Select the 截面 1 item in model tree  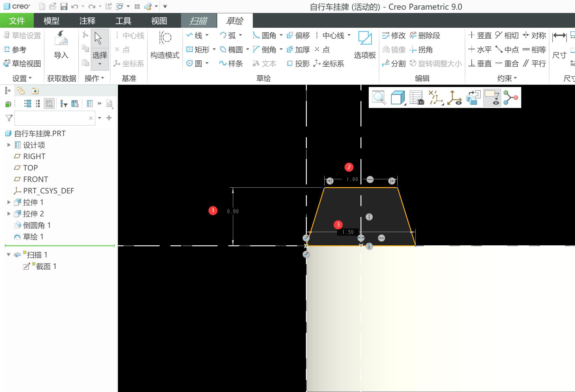pyautogui.click(x=40, y=266)
